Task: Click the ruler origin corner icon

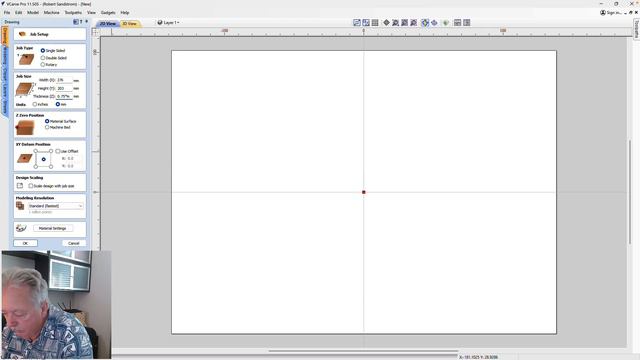Action: click(96, 32)
